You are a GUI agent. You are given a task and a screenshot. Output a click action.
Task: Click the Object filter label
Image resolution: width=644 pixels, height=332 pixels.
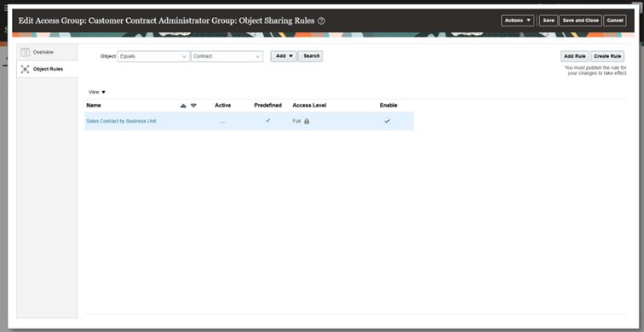click(x=108, y=56)
